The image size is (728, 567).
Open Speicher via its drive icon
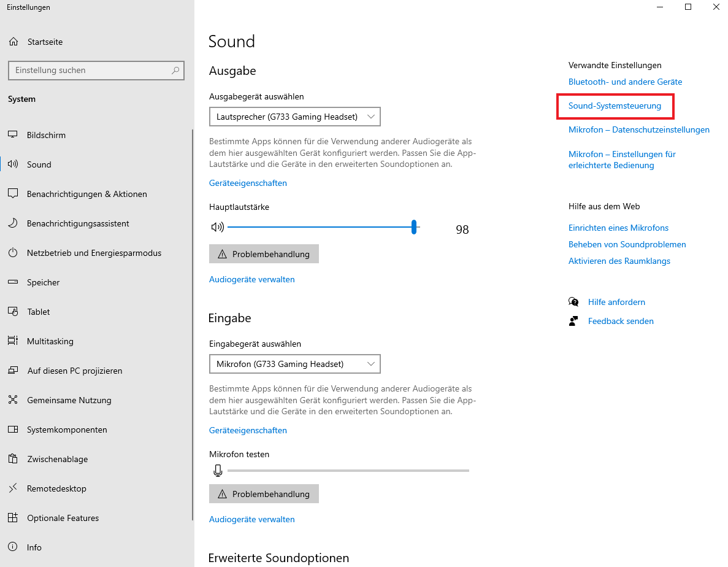pos(13,282)
